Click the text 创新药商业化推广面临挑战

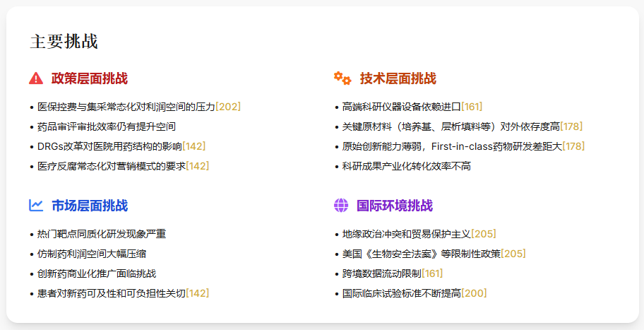click(97, 273)
